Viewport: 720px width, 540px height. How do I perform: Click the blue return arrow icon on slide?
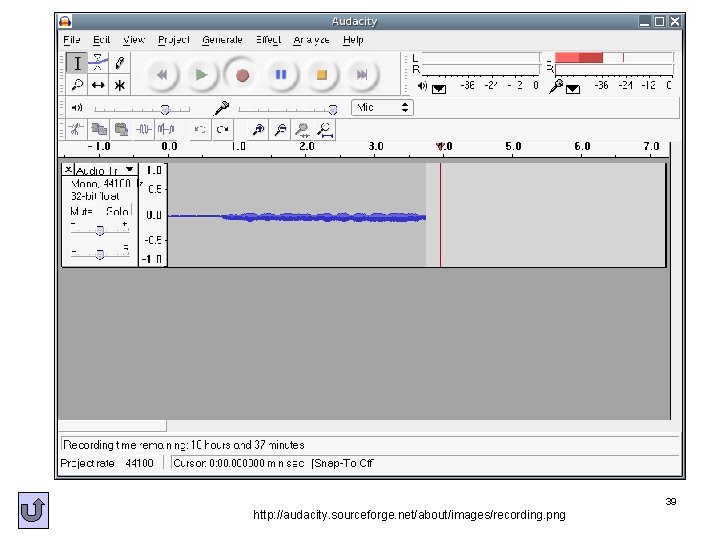34,511
